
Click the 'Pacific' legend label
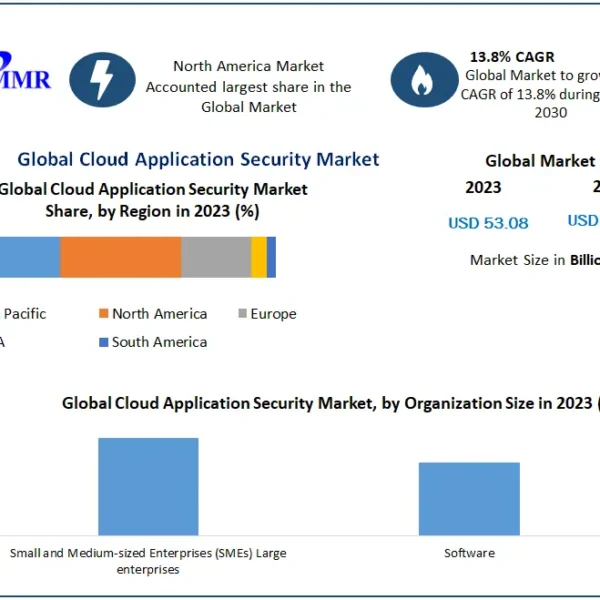tap(25, 314)
